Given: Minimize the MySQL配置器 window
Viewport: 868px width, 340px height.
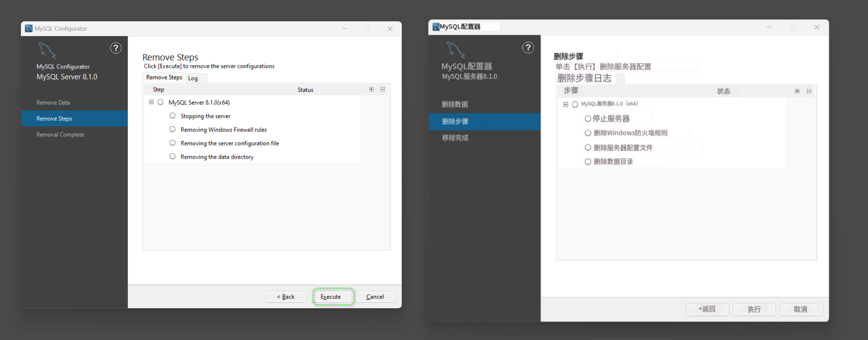Looking at the screenshot, I should 769,27.
